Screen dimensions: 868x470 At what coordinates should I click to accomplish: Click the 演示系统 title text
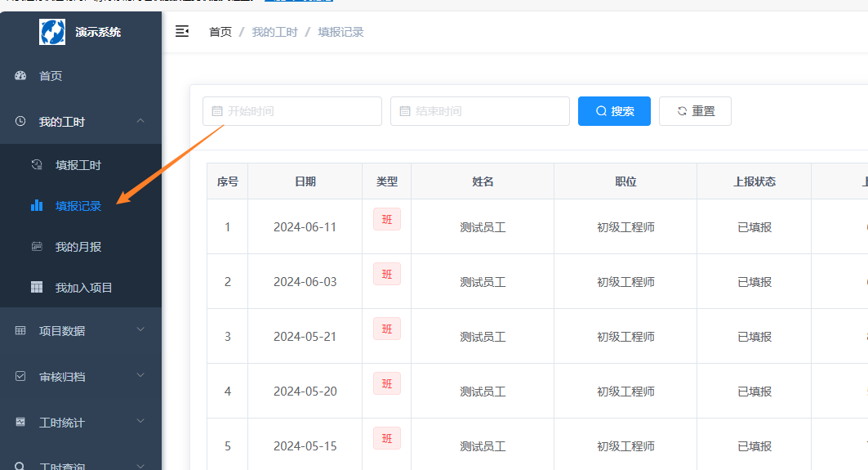98,32
